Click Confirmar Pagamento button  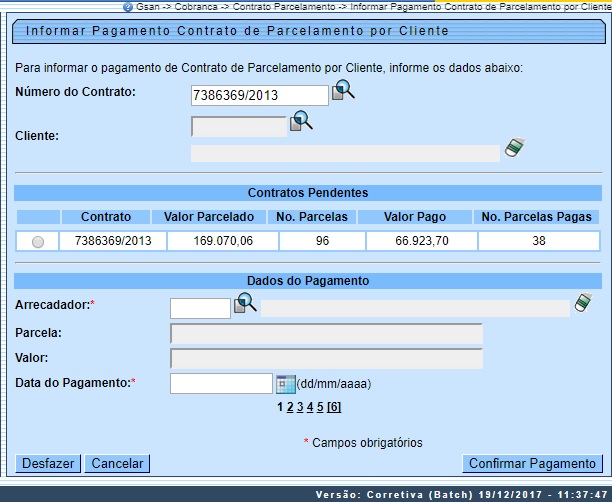tap(532, 463)
